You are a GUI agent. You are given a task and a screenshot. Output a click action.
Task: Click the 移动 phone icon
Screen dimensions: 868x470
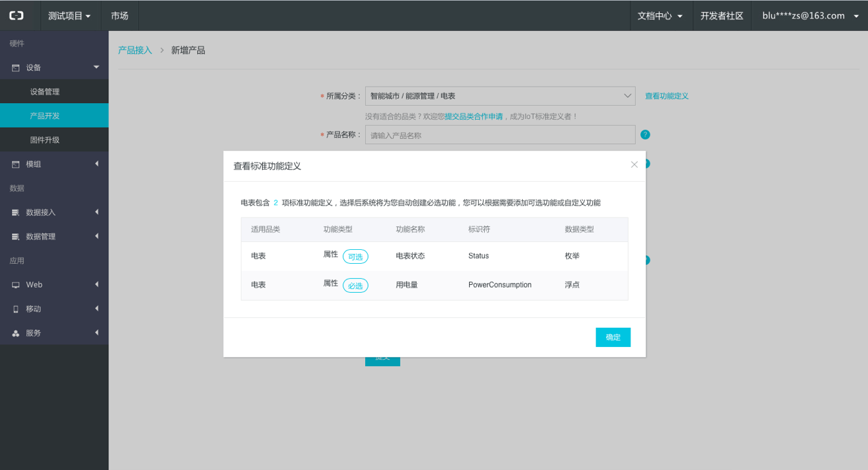click(16, 309)
